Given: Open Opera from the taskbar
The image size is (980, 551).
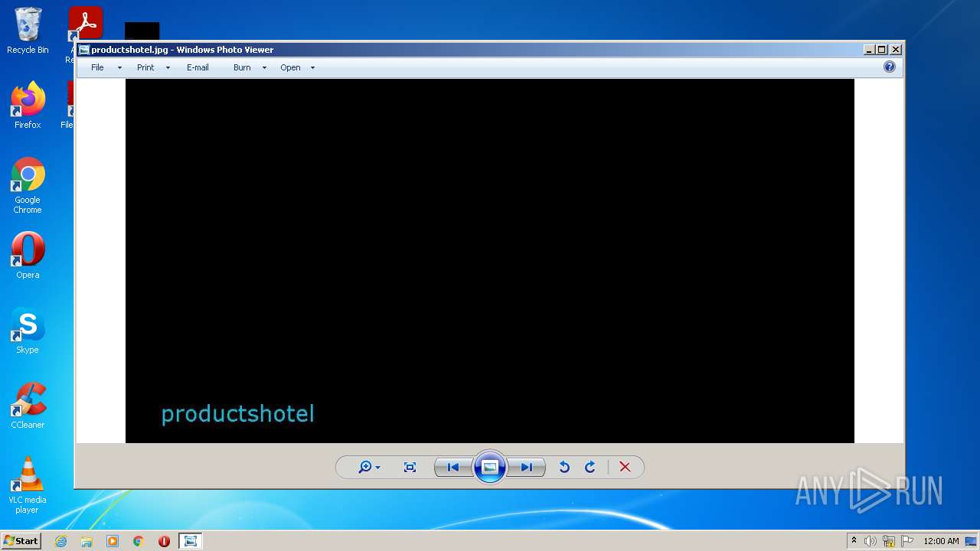Looking at the screenshot, I should [x=164, y=541].
